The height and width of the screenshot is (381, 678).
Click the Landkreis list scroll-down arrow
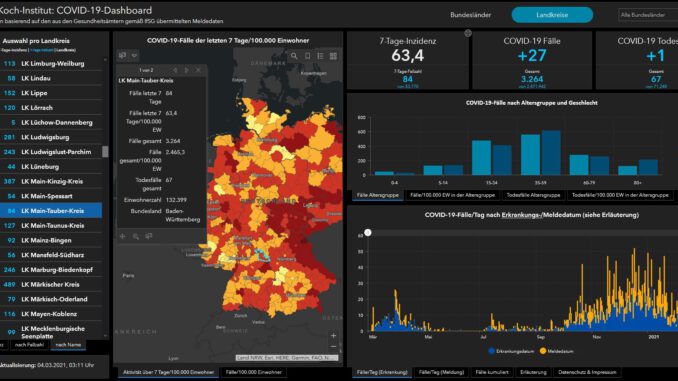(x=105, y=336)
